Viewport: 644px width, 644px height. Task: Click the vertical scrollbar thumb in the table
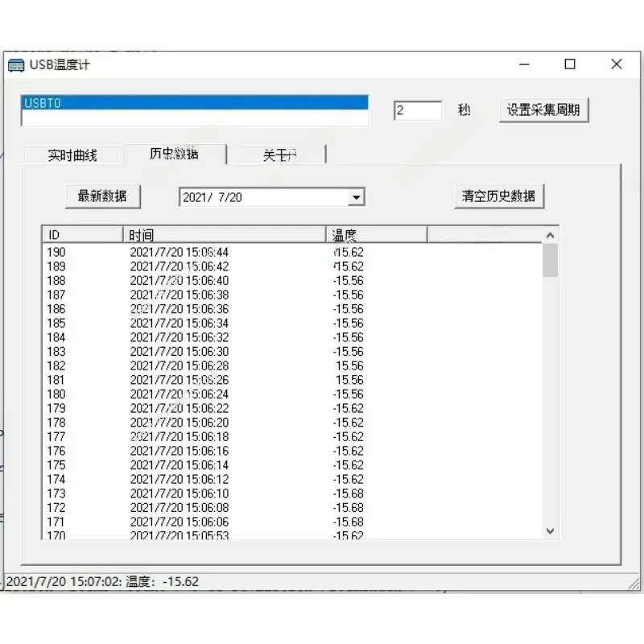coord(550,260)
